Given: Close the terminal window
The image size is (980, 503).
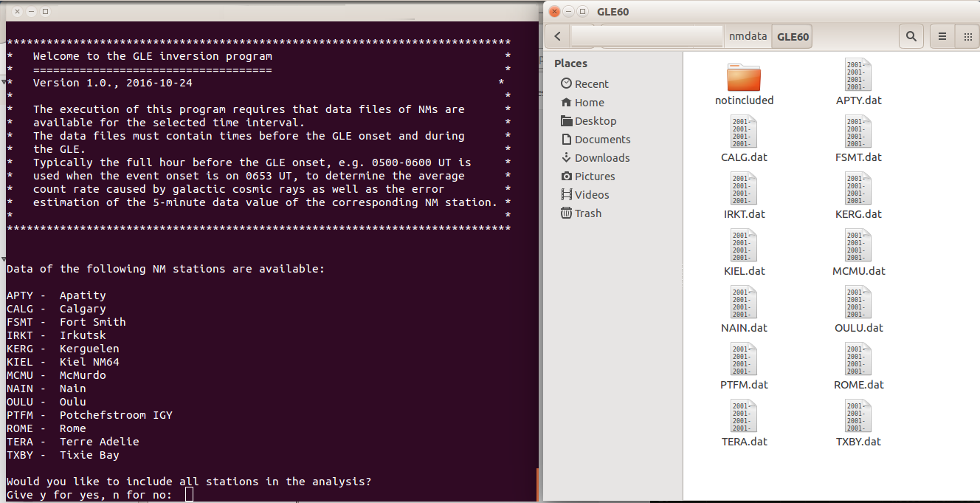Looking at the screenshot, I should click(17, 12).
